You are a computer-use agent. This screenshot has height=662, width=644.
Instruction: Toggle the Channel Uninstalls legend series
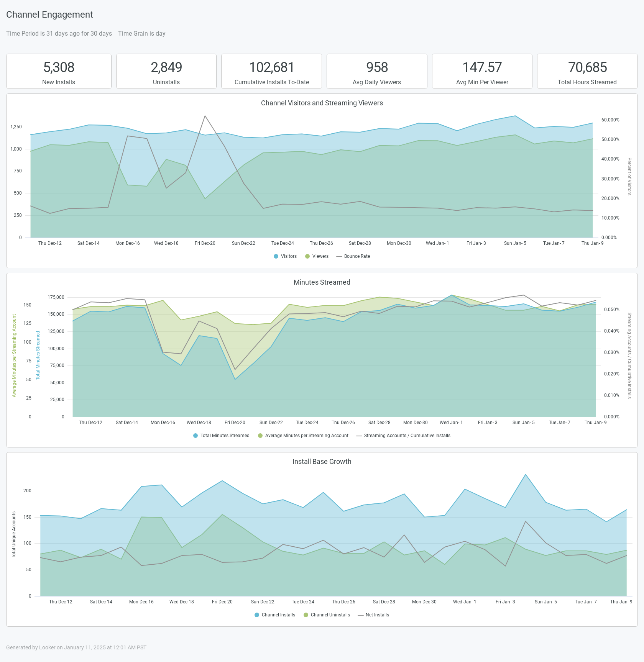pos(327,615)
